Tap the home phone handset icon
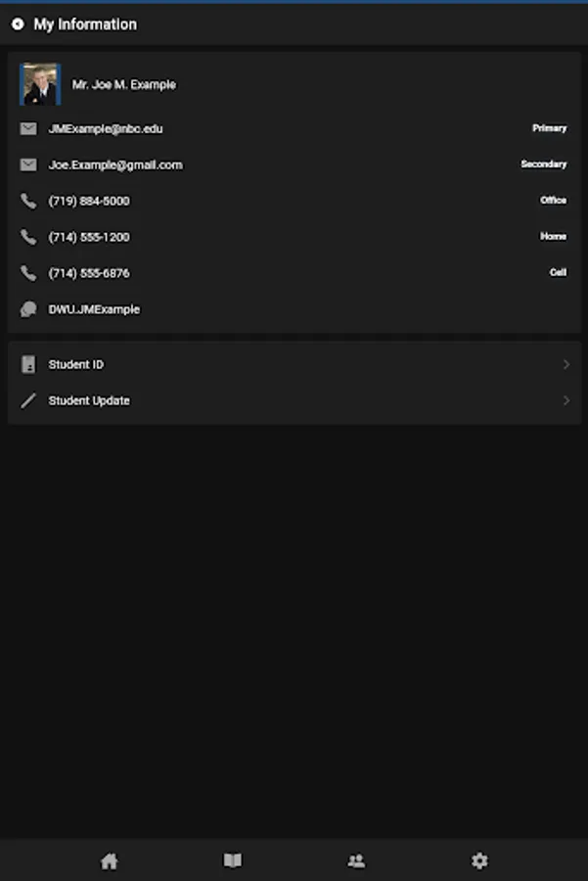Image resolution: width=588 pixels, height=881 pixels. (28, 237)
